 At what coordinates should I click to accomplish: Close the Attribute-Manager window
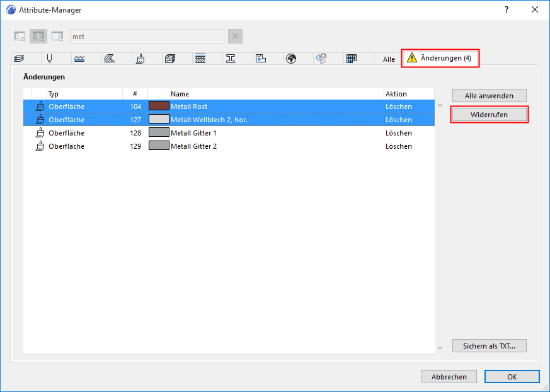coord(535,10)
